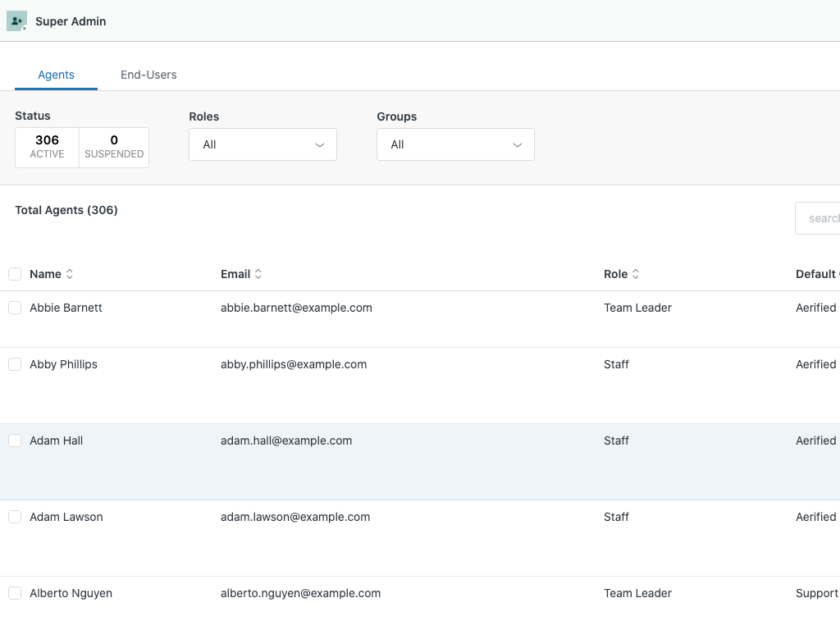This screenshot has height=630, width=840.
Task: Click the search input field
Action: pyautogui.click(x=820, y=218)
